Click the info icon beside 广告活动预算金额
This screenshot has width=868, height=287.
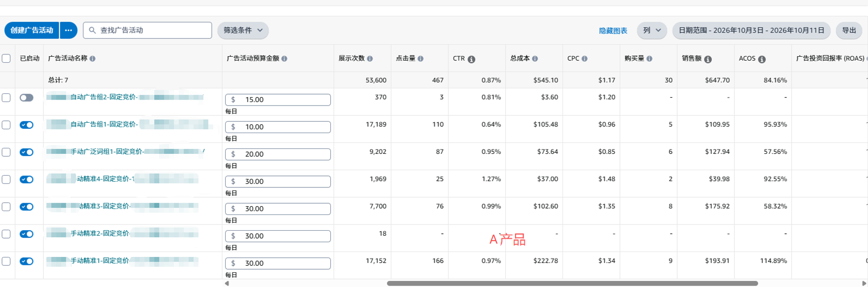click(x=284, y=59)
